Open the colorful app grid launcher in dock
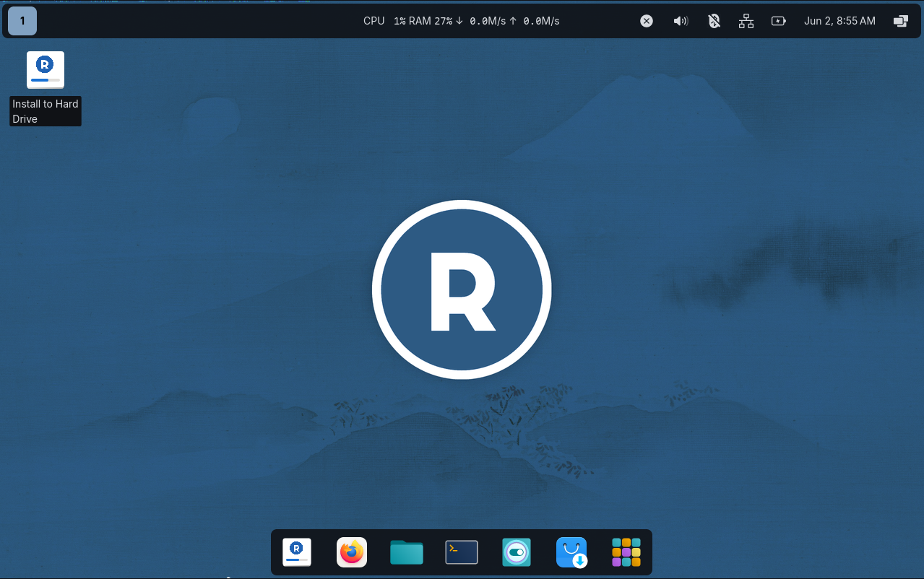 tap(626, 552)
